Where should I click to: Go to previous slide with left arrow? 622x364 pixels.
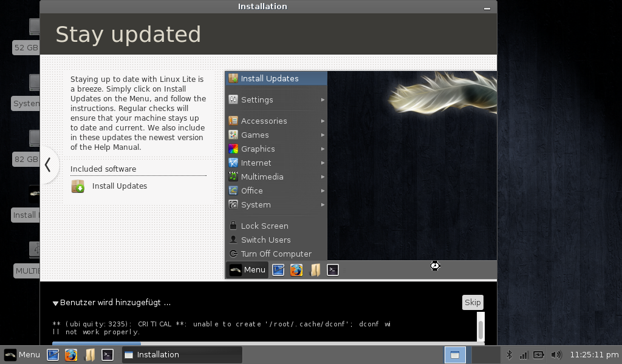pyautogui.click(x=48, y=164)
